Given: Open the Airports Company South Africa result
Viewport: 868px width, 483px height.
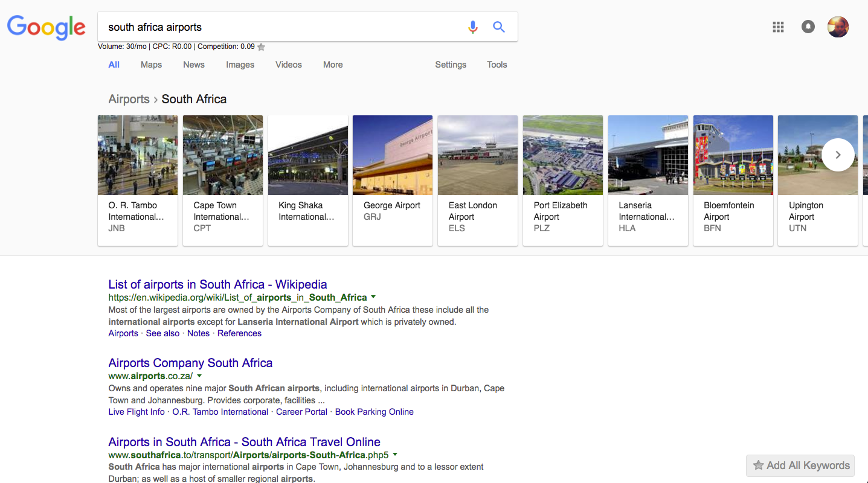Looking at the screenshot, I should pos(190,363).
